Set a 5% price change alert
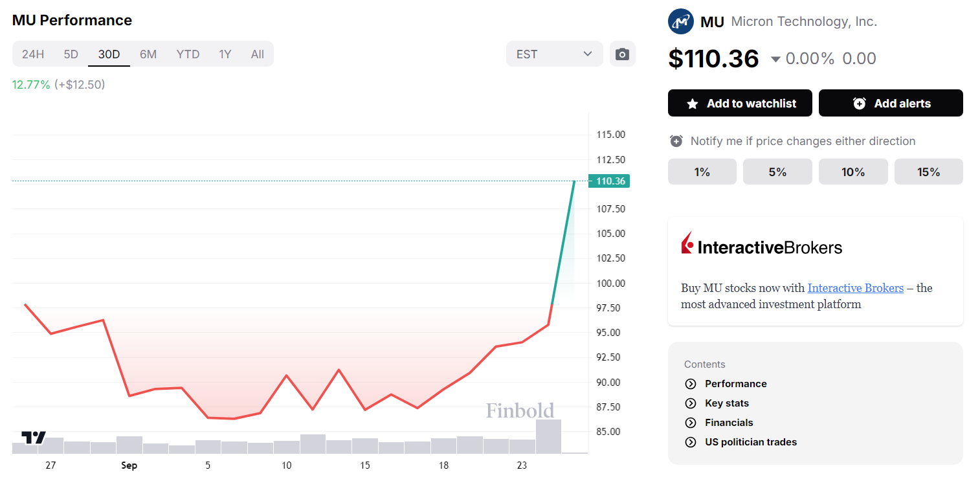This screenshot has width=980, height=481. pos(777,172)
